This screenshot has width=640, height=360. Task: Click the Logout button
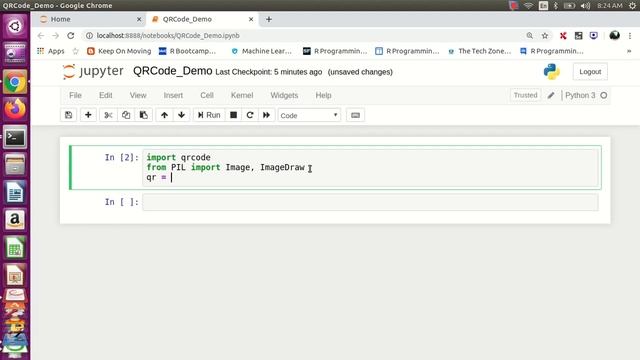click(x=590, y=71)
